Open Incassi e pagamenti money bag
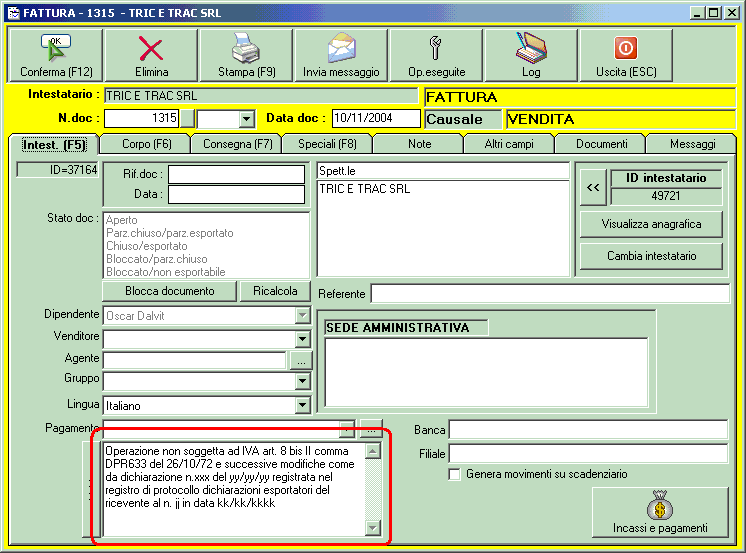 click(x=660, y=505)
